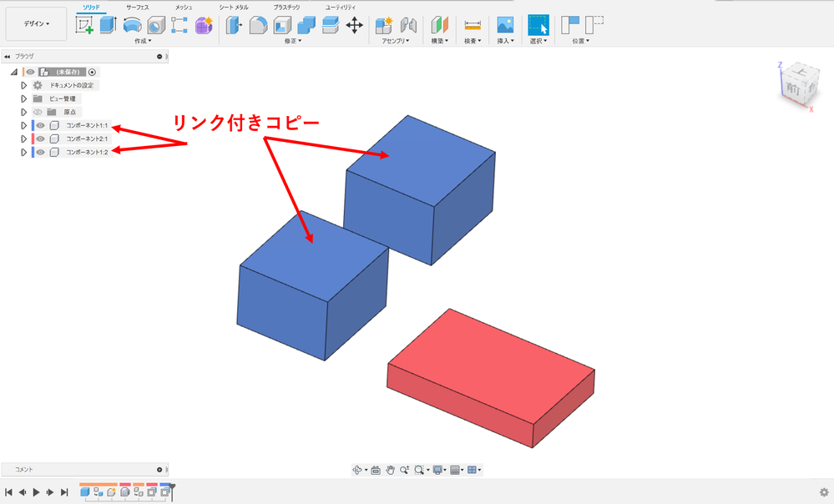Open the デザイン workspace dropdown
This screenshot has height=504, width=834.
coord(36,24)
